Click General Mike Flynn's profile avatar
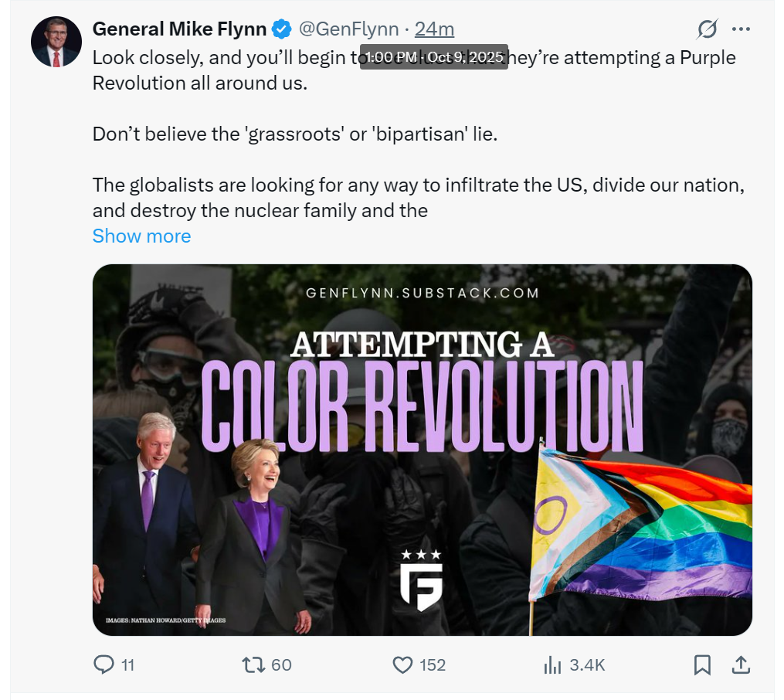 coord(56,42)
